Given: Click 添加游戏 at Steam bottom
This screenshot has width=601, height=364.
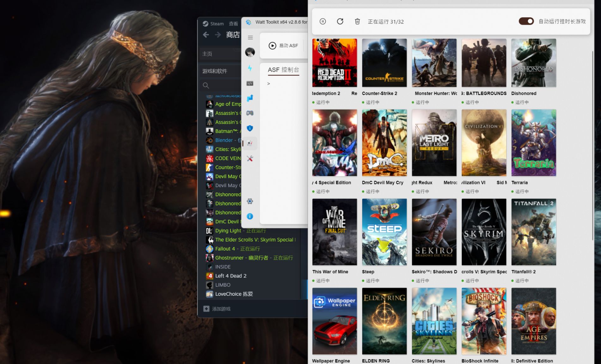Looking at the screenshot, I should pos(221,309).
